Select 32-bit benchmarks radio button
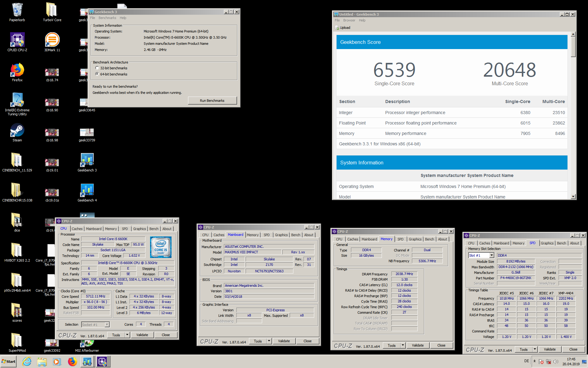Screen dimensions: 588x368 pyautogui.click(x=97, y=68)
